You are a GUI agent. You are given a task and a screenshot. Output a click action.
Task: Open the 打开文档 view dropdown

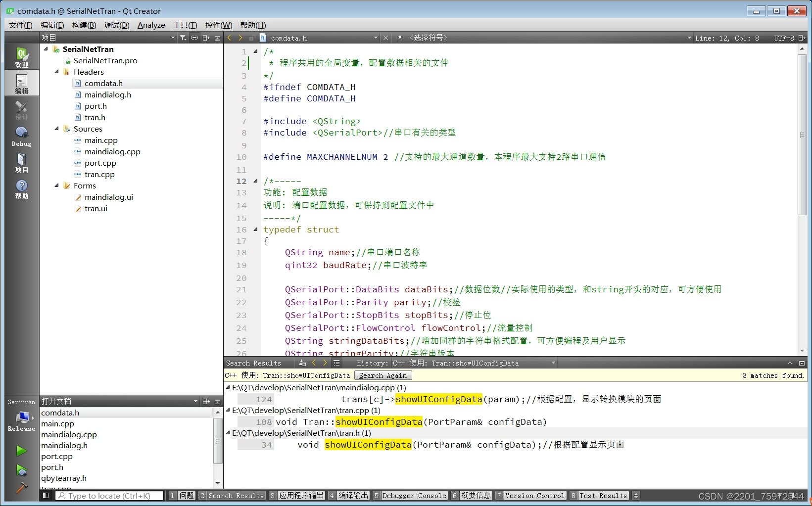120,401
